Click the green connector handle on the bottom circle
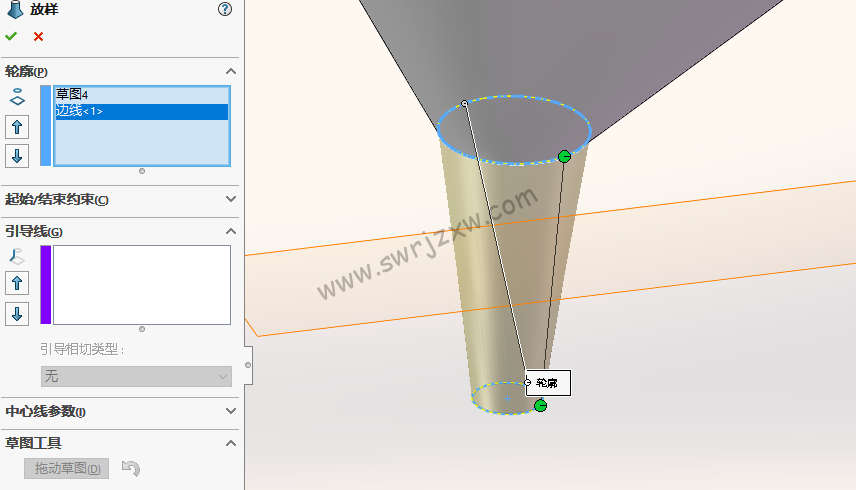This screenshot has height=490, width=856. coord(540,405)
